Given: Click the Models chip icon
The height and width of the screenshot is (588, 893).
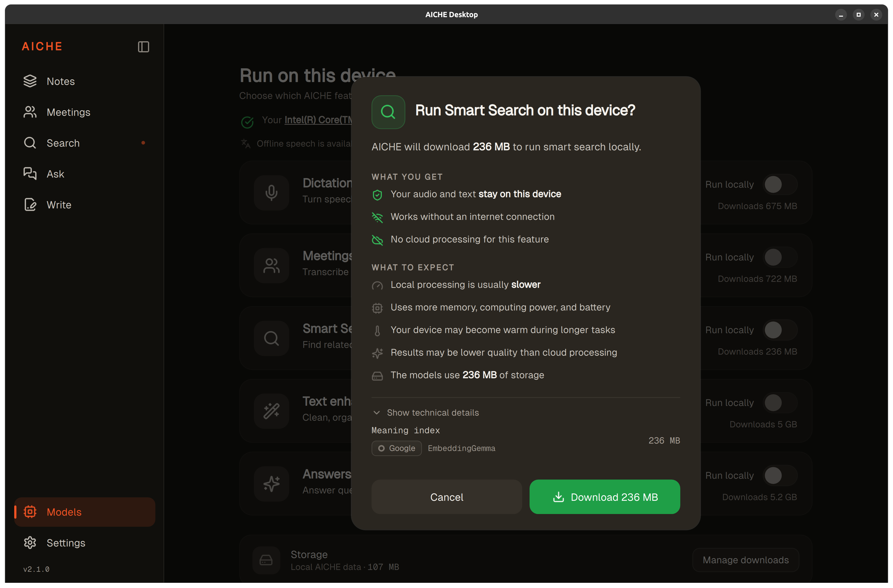Looking at the screenshot, I should [x=30, y=512].
